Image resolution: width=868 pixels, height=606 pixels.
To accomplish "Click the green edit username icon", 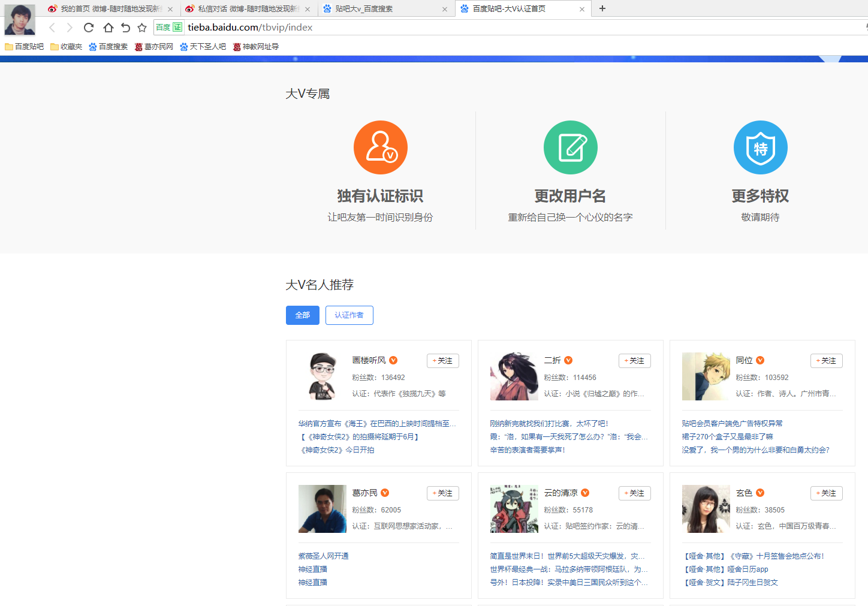I will (570, 147).
